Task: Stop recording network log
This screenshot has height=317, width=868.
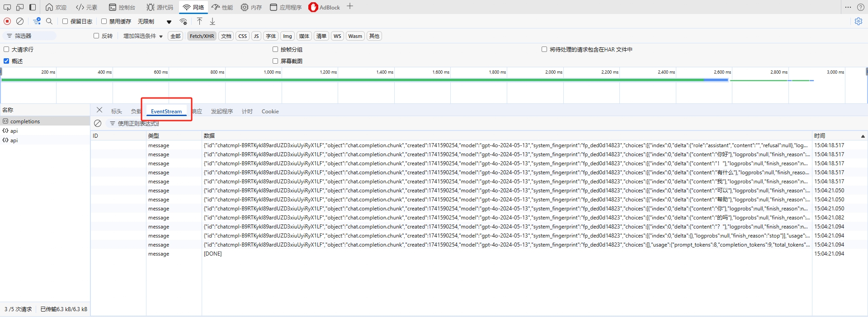Action: [x=7, y=21]
